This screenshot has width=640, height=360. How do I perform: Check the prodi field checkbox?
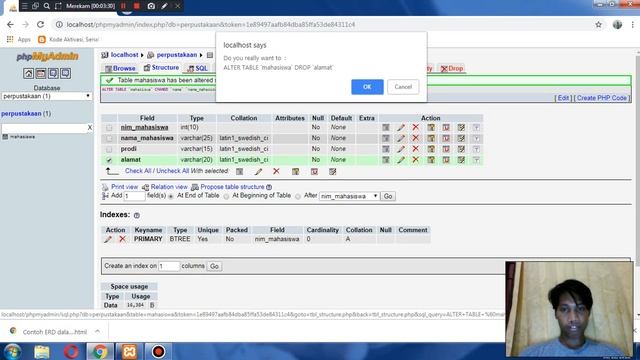click(x=109, y=149)
